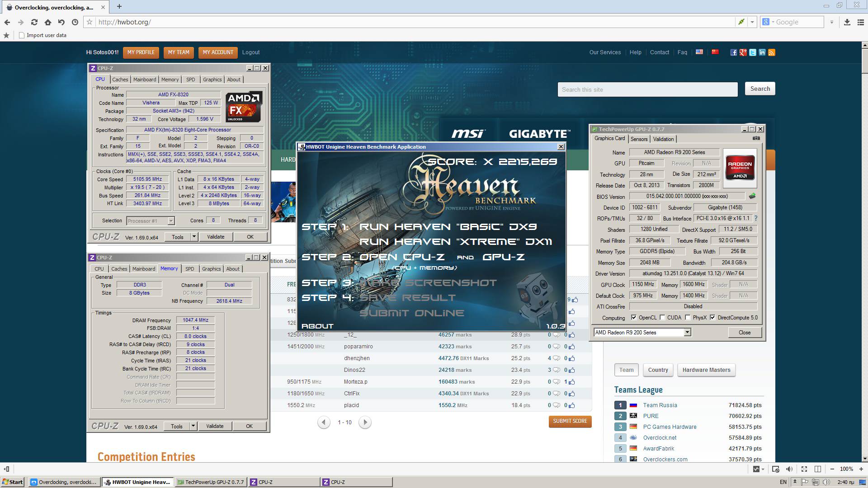Viewport: 868px width, 488px height.
Task: Like placid's 1550.2 MHz result
Action: tap(572, 405)
